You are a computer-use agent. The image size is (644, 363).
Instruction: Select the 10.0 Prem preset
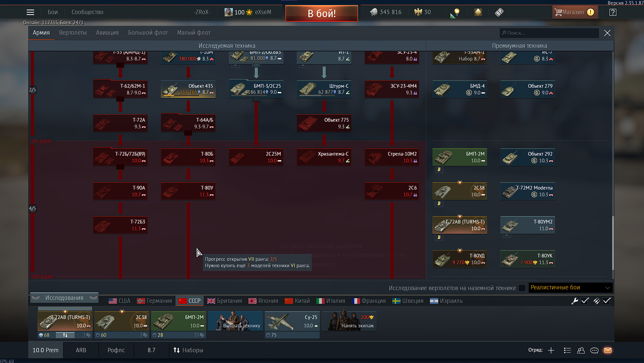click(x=45, y=350)
